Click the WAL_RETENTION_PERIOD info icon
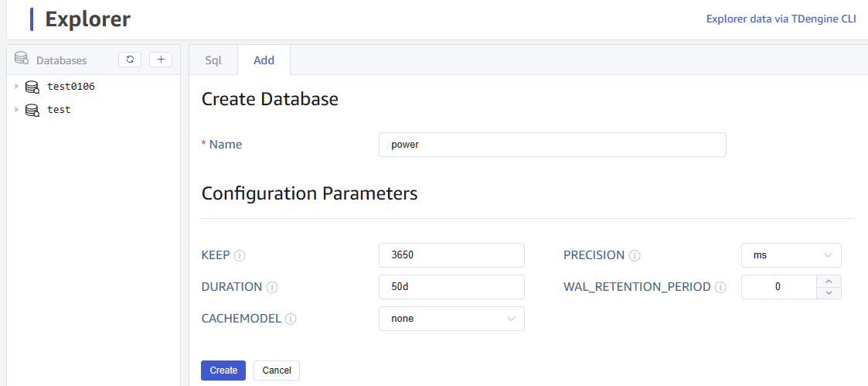This screenshot has height=386, width=868. [x=720, y=287]
